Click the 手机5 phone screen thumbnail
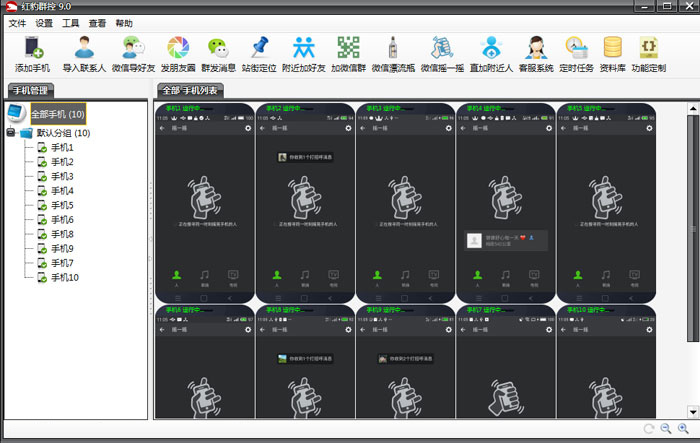Image resolution: width=700 pixels, height=443 pixels. pyautogui.click(x=606, y=203)
